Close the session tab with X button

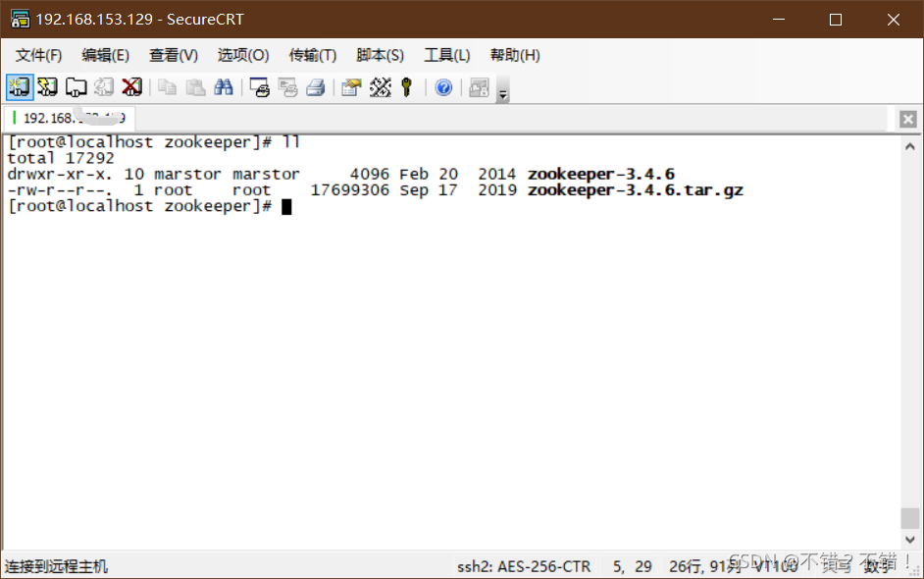908,119
